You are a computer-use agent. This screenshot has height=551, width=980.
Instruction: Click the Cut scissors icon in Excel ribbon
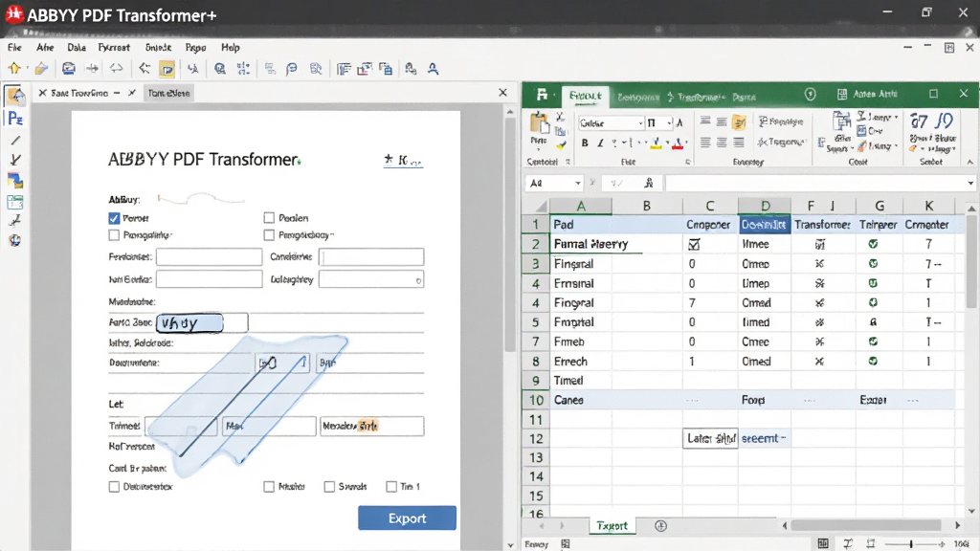(560, 117)
